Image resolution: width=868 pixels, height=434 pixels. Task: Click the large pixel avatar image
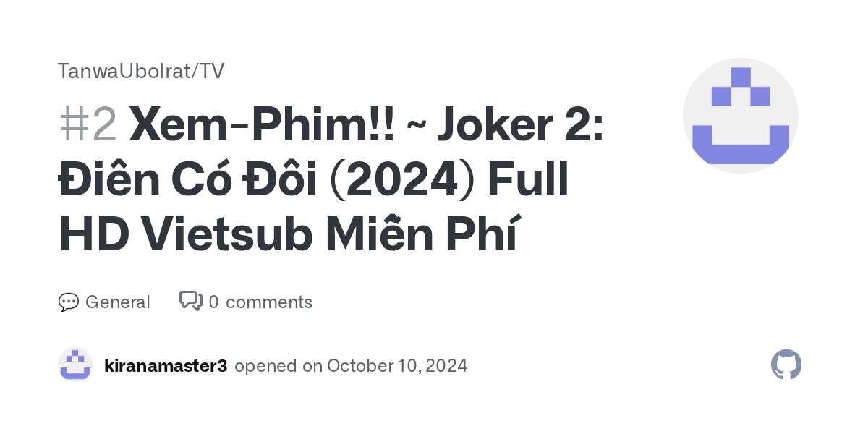point(740,116)
